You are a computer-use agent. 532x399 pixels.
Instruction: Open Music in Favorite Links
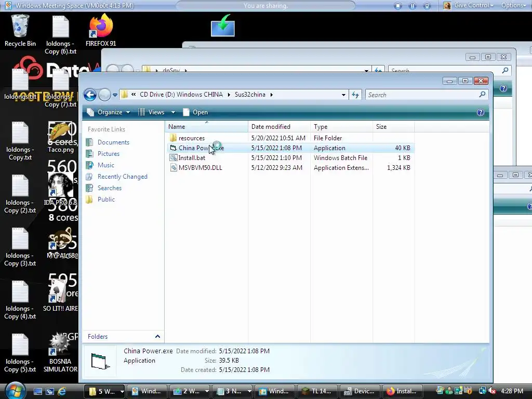pyautogui.click(x=106, y=165)
